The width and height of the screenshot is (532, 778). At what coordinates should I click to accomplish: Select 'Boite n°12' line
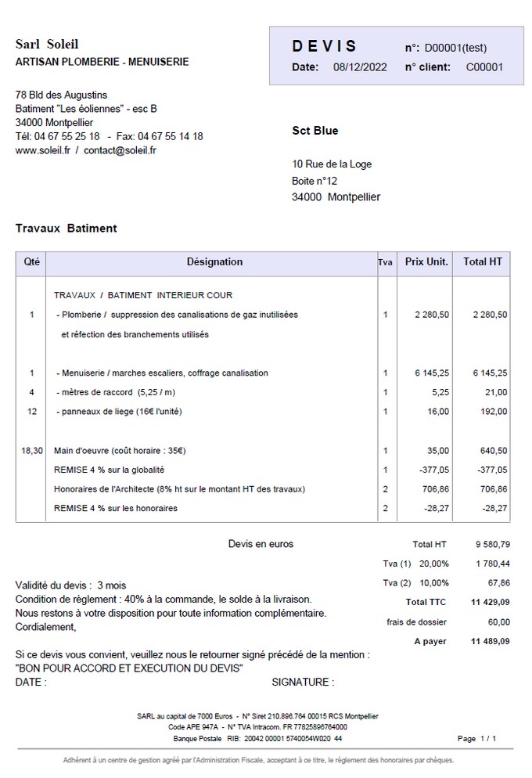pos(315,181)
